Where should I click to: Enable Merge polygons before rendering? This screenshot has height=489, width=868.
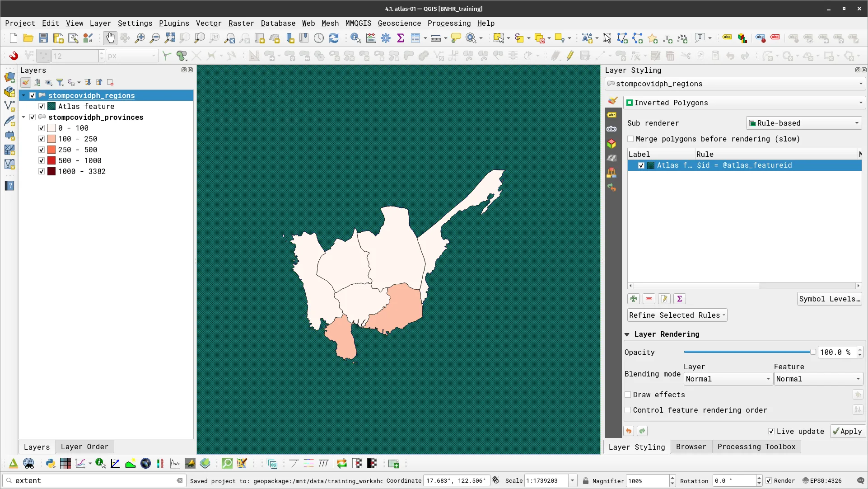pyautogui.click(x=631, y=139)
